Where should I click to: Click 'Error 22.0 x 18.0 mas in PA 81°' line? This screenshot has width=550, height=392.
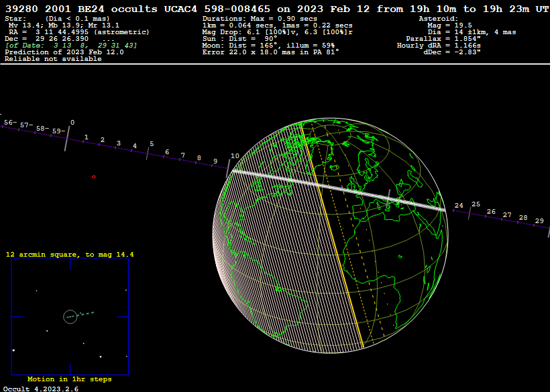pyautogui.click(x=270, y=52)
